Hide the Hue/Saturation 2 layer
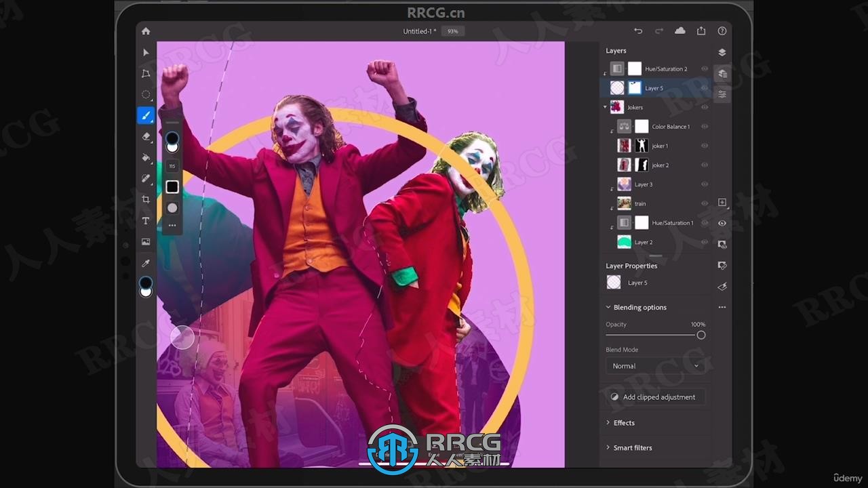The height and width of the screenshot is (488, 868). 705,68
